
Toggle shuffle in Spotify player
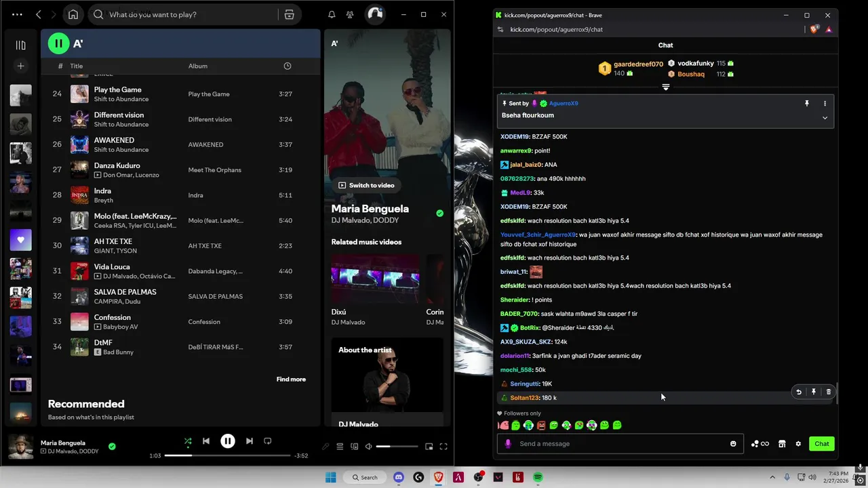[x=188, y=441]
